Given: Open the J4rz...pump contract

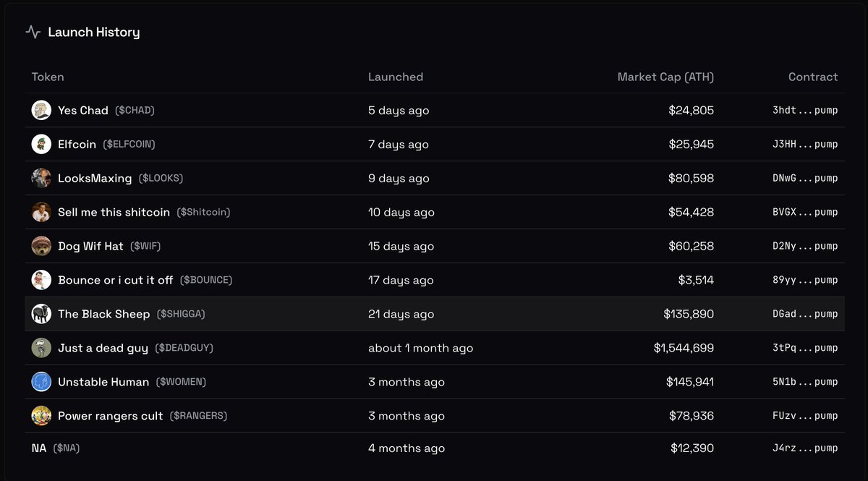Looking at the screenshot, I should 804,448.
